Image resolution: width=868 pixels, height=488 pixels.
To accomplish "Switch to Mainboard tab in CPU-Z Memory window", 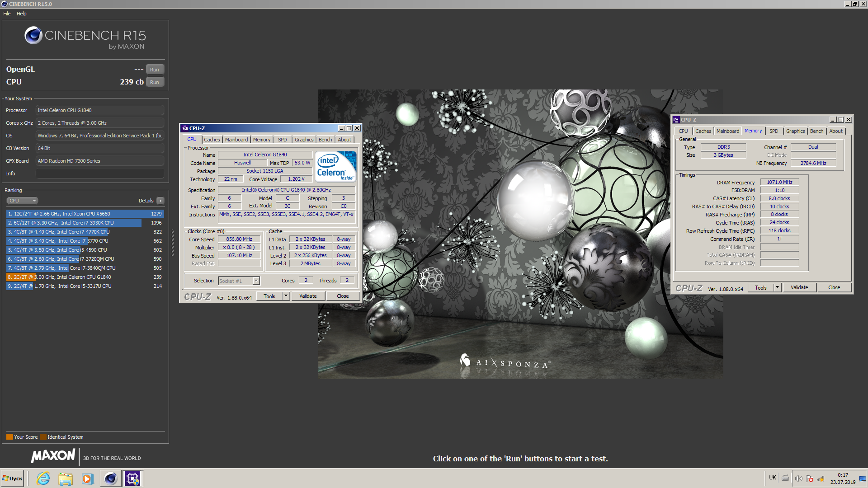I will point(728,131).
